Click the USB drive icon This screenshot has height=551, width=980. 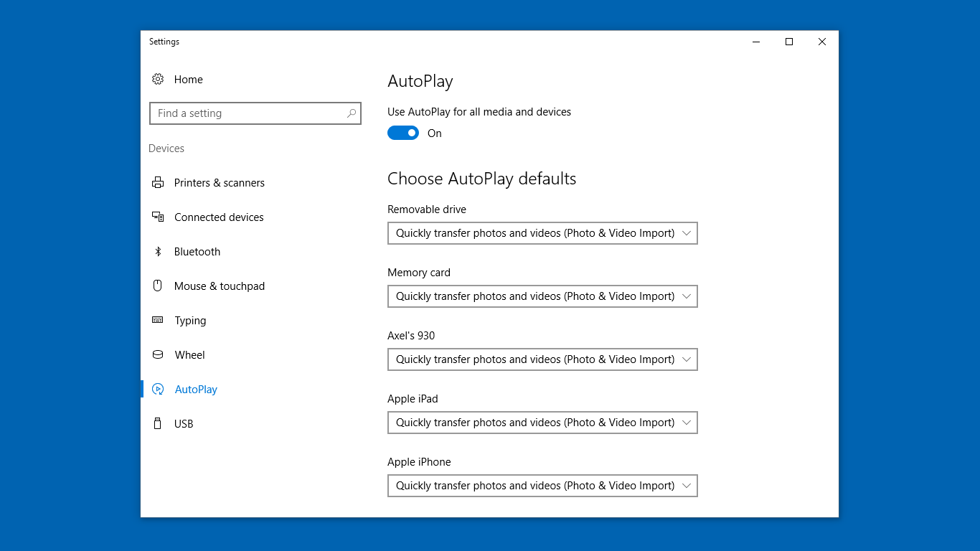click(x=158, y=424)
